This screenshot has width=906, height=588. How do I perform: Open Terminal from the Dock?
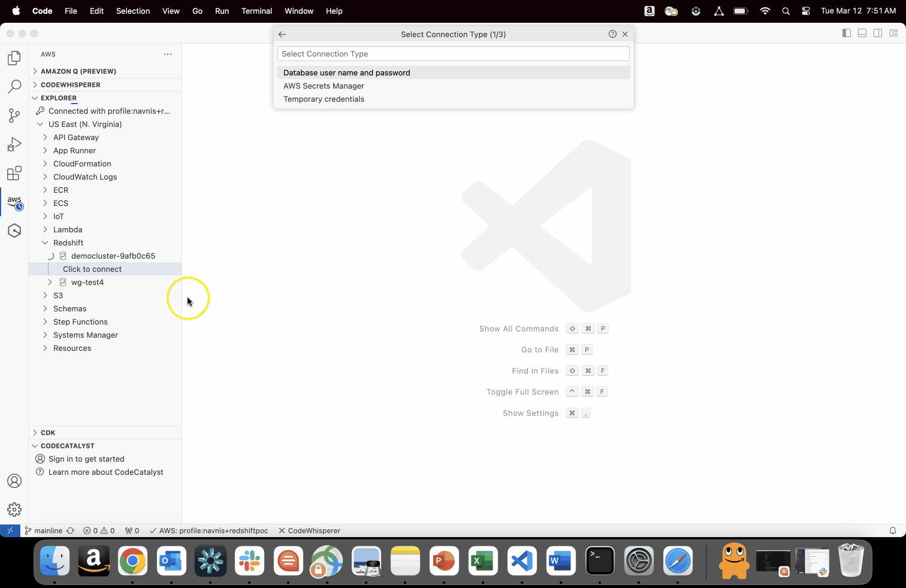point(600,561)
